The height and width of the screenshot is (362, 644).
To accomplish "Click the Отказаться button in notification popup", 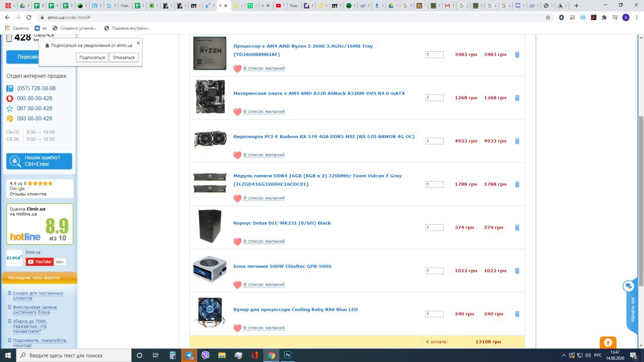I will coord(124,57).
